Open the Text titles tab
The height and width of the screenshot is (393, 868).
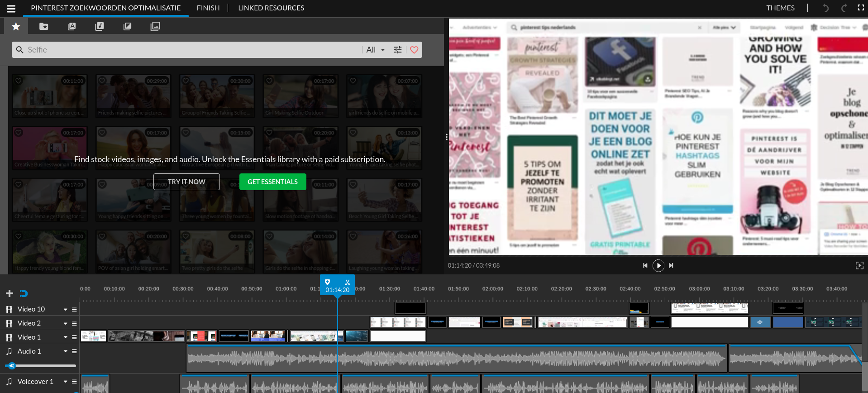pos(72,26)
